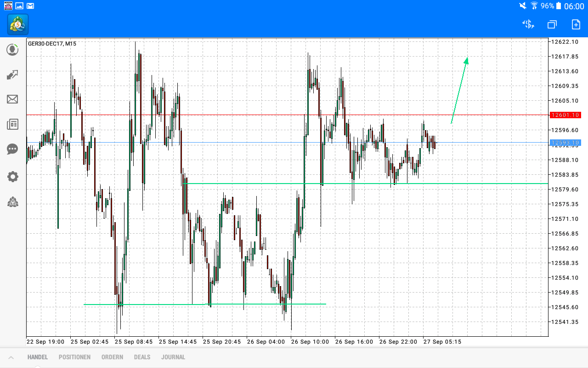Open the News newspaper icon
Image resolution: width=588 pixels, height=368 pixels.
tap(12, 124)
